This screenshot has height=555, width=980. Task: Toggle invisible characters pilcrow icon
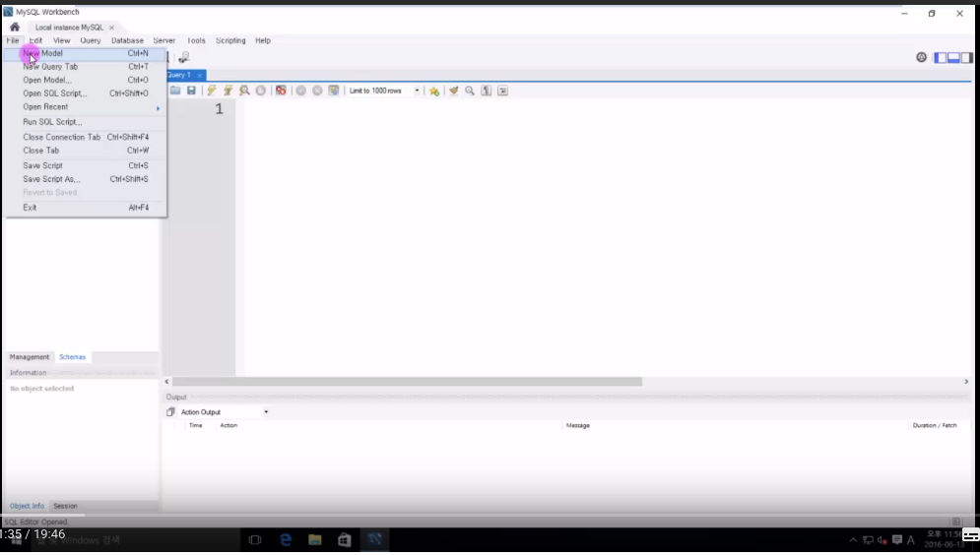(x=487, y=91)
